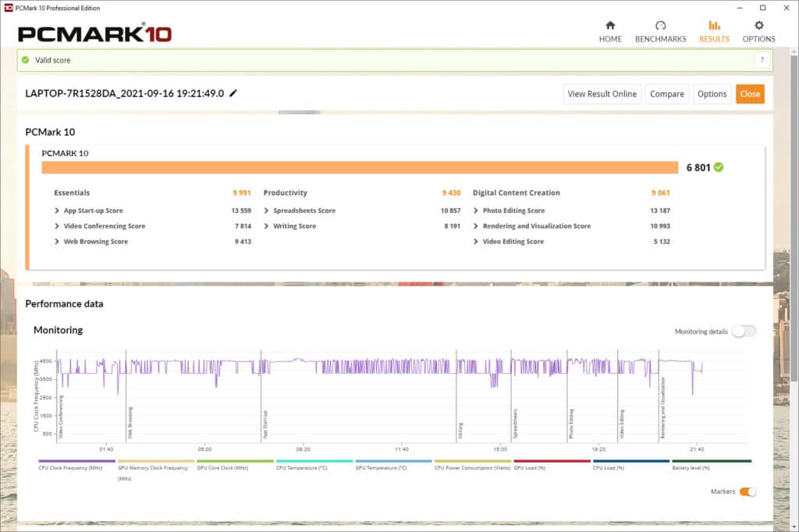Click the Compare button
799x532 pixels.
click(666, 94)
